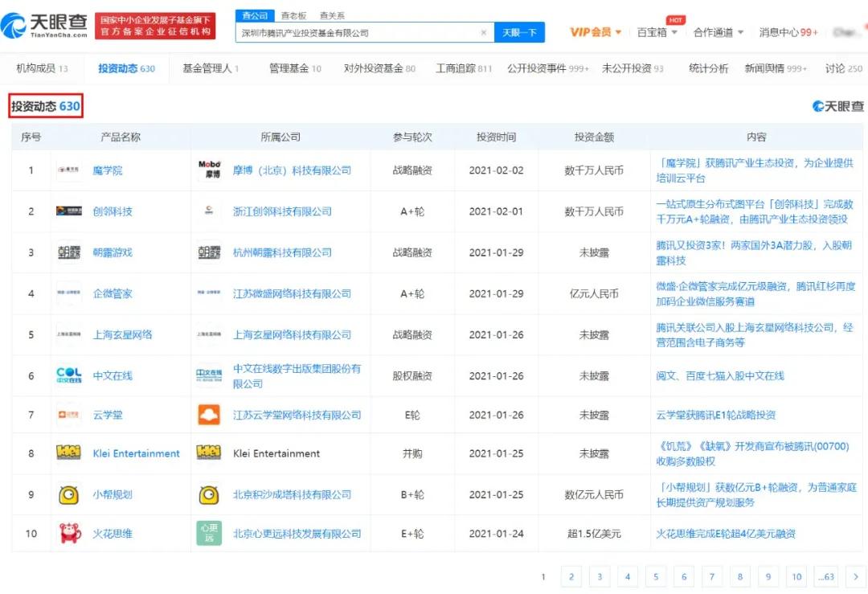Image resolution: width=868 pixels, height=594 pixels.
Task: Switch to 未公开投资 tab
Action: pos(633,68)
